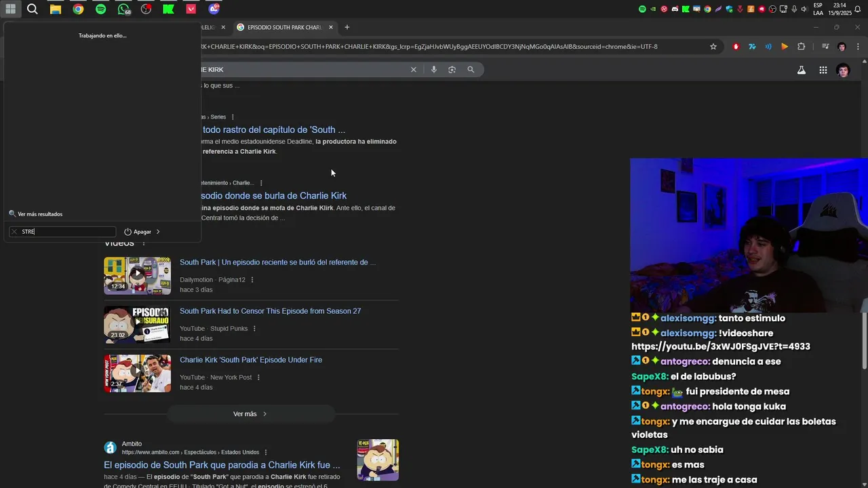868x488 pixels.
Task: Search by image with Google Lens icon
Action: [452, 69]
